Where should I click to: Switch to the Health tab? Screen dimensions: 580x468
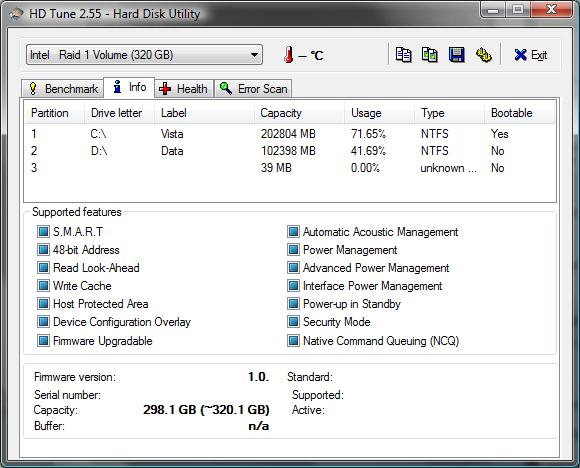tap(184, 89)
